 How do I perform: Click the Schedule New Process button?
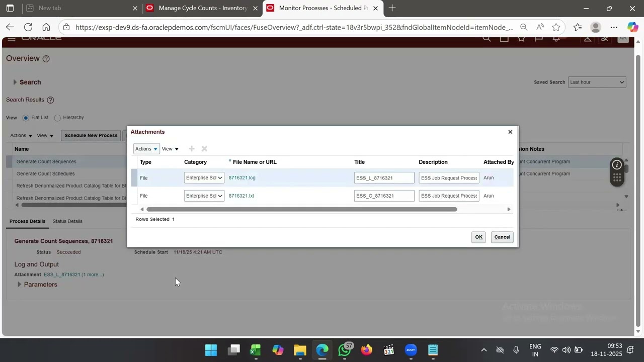point(91,136)
